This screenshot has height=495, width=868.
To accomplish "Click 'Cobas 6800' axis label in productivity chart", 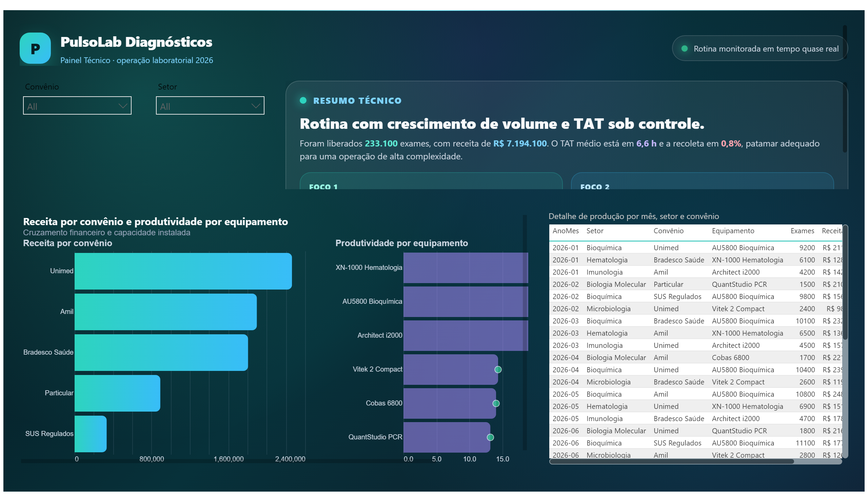I will [384, 403].
